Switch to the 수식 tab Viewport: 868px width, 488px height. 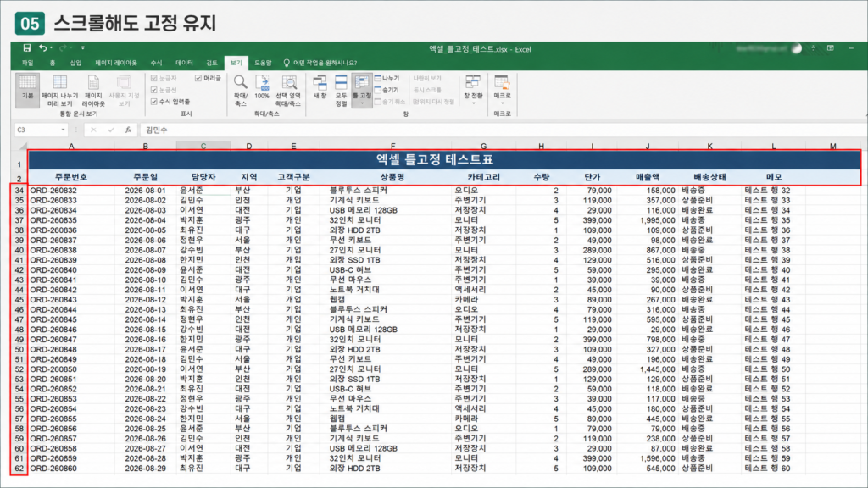157,63
